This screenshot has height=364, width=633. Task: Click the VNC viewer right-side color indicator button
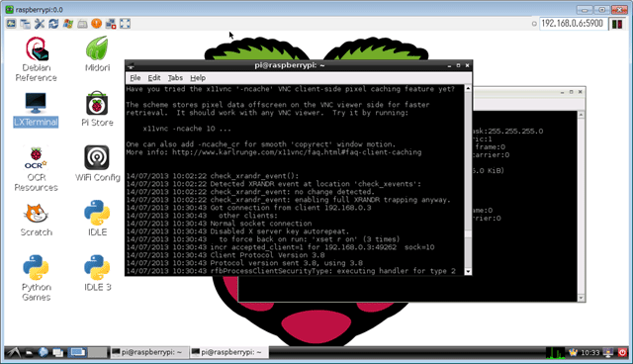click(617, 24)
